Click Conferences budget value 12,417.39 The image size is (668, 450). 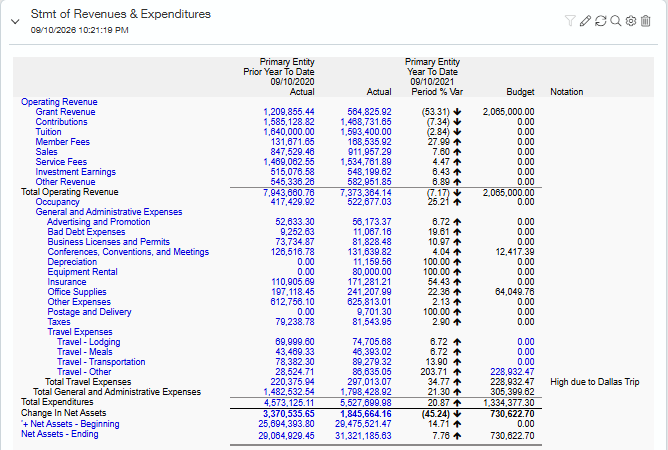click(515, 252)
